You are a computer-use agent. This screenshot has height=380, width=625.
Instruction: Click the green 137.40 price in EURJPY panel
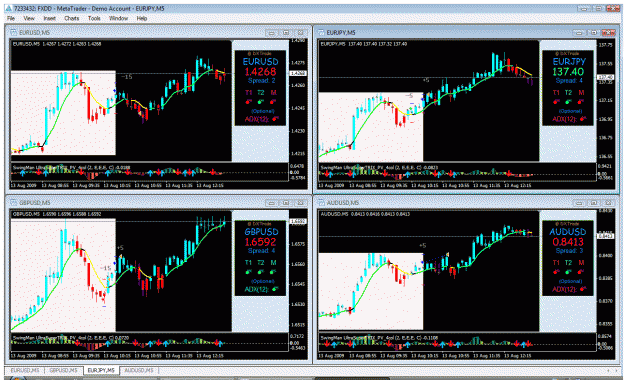pyautogui.click(x=568, y=72)
